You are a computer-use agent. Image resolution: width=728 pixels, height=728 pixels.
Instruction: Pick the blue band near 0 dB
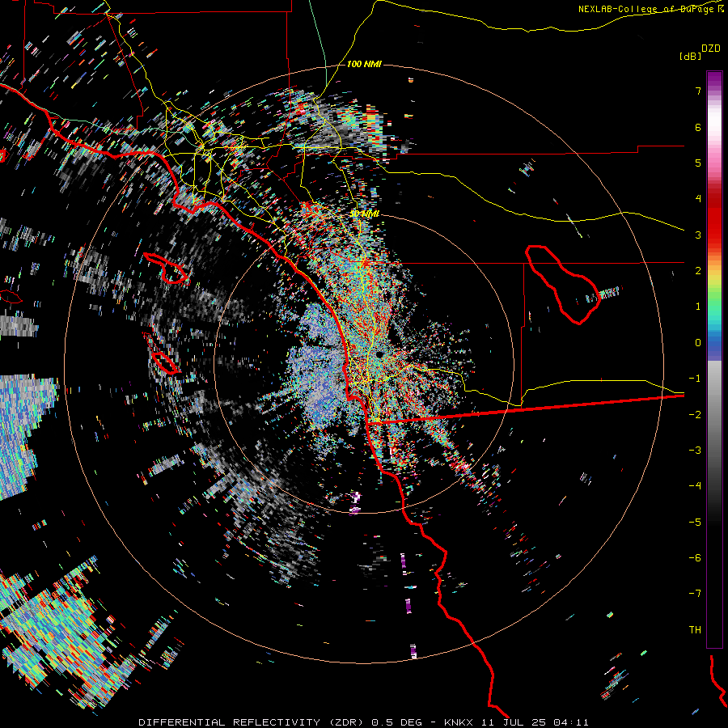pyautogui.click(x=714, y=346)
